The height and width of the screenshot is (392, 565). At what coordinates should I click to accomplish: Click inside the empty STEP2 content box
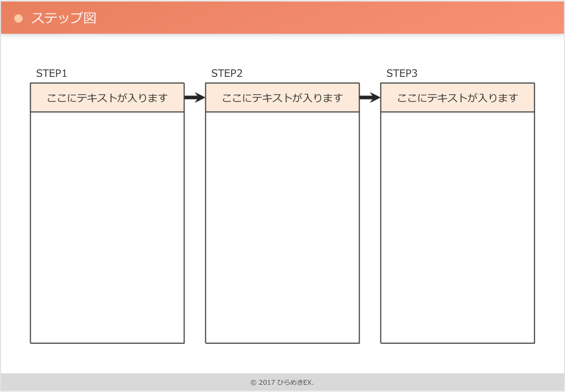coord(282,227)
